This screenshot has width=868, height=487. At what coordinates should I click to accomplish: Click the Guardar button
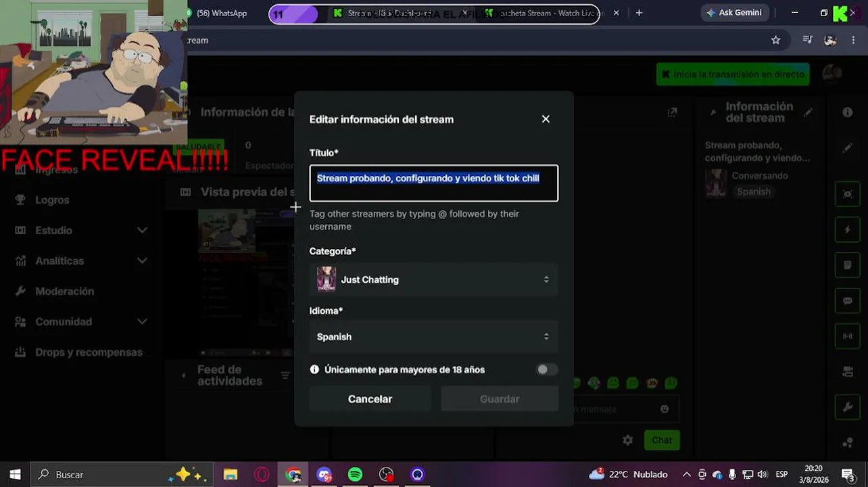[x=500, y=399]
